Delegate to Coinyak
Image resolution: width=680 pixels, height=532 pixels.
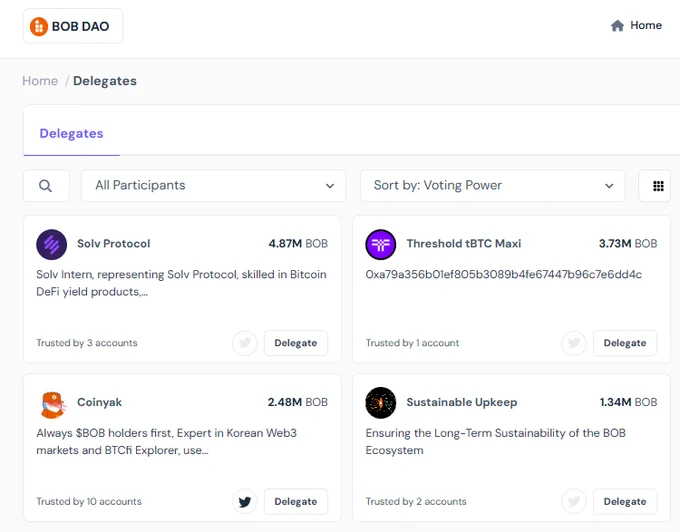[x=296, y=502]
